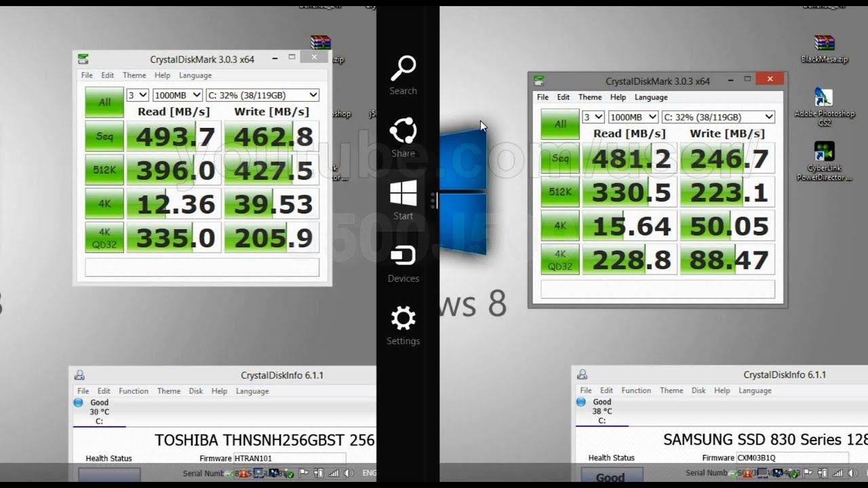Click comment field below the 335.0 4K QD32 row
Screen dimensions: 868x488
(x=202, y=267)
